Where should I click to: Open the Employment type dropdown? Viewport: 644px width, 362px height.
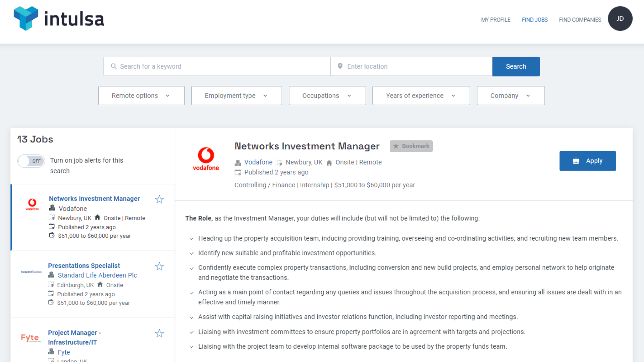[236, 96]
